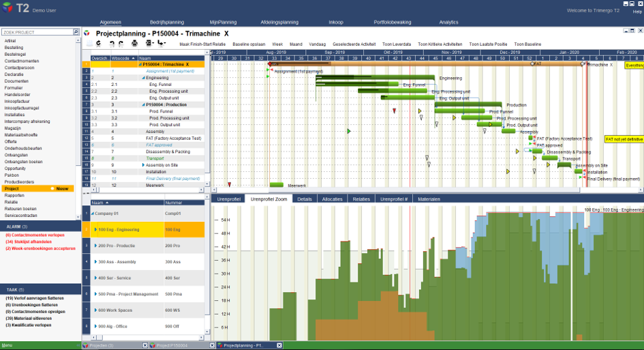Image resolution: width=644 pixels, height=350 pixels.
Task: Expand the Assembly on Site row
Action: (143, 165)
